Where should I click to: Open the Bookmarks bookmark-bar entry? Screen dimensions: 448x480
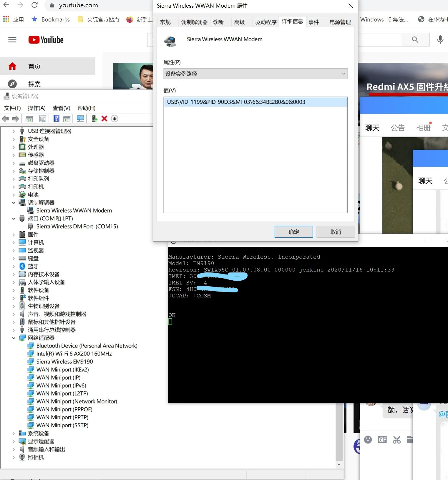[x=51, y=19]
